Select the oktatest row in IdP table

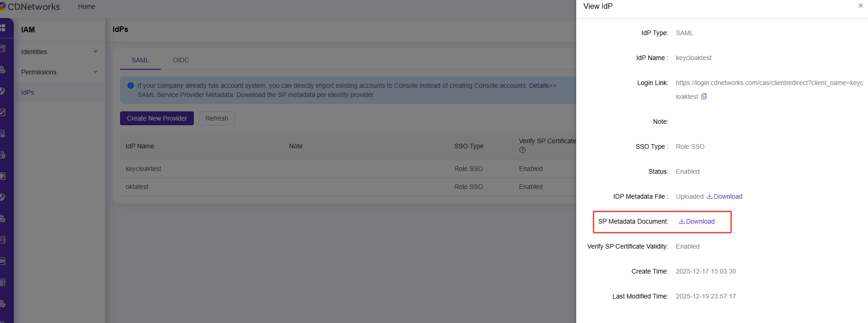click(348, 187)
